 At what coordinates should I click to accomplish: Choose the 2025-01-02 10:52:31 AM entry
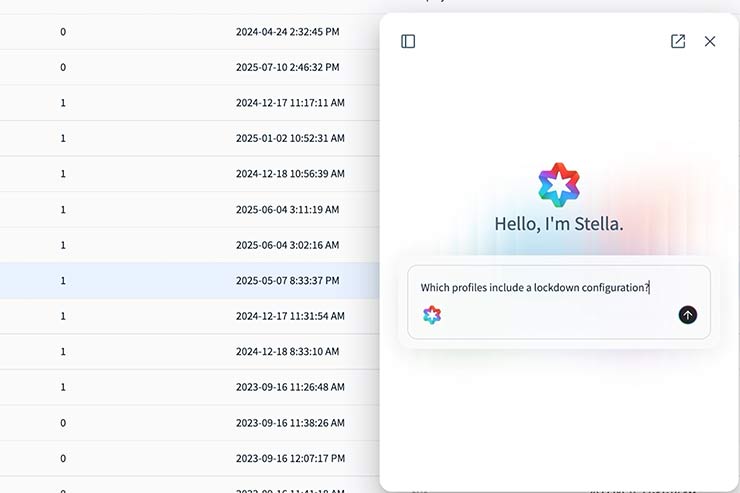(290, 138)
